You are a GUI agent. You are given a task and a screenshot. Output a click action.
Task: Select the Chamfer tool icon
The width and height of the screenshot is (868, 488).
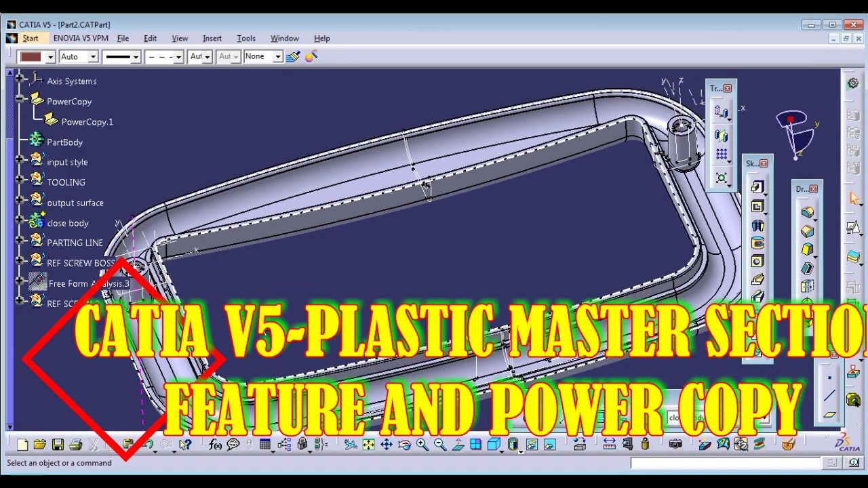click(x=807, y=231)
